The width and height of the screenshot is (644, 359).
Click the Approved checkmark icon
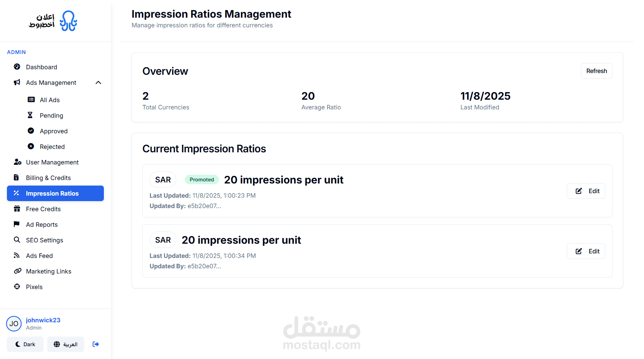point(31,131)
